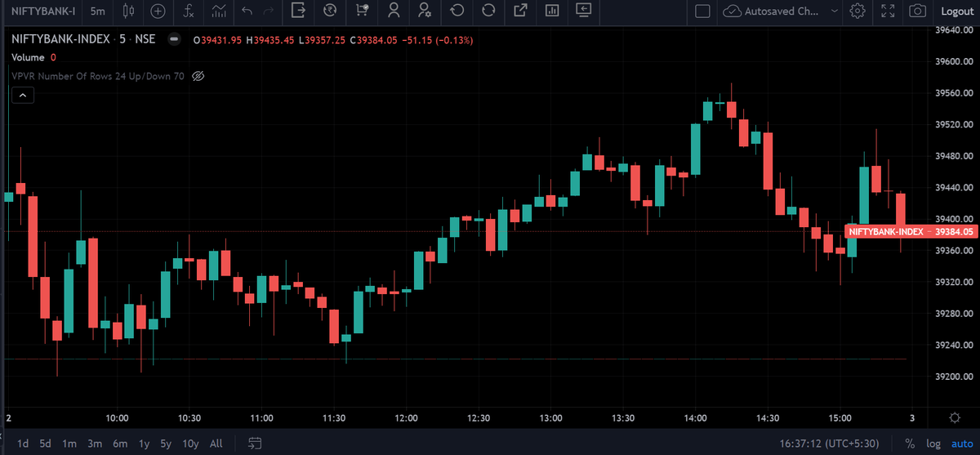This screenshot has width=980, height=455.
Task: Expand the arrow next to Autosaved Ch...
Action: [833, 11]
